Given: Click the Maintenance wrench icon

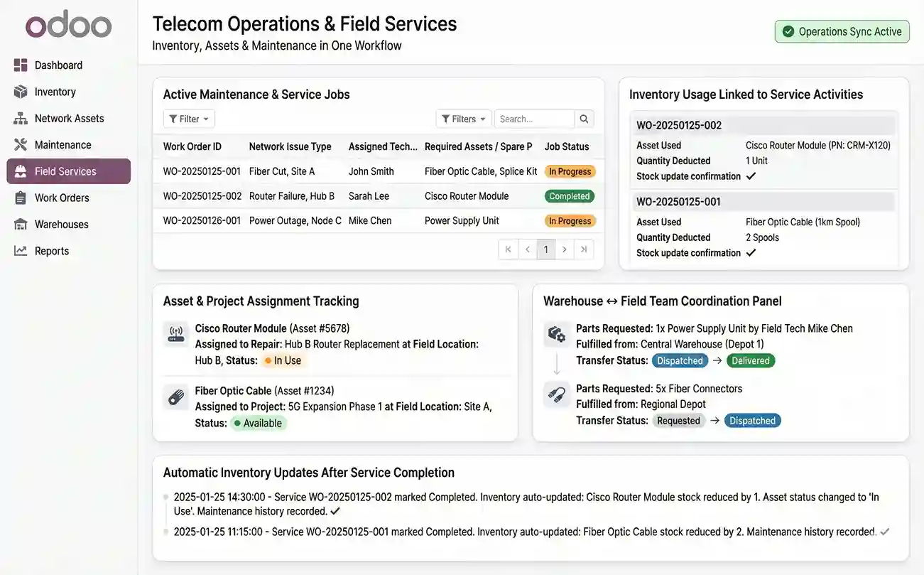Looking at the screenshot, I should [x=21, y=144].
